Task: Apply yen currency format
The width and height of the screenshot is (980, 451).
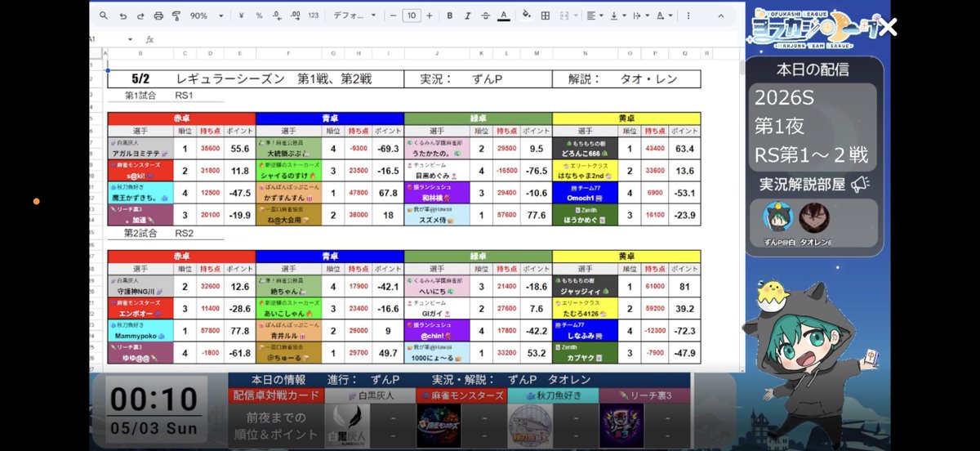Action: pos(241,16)
